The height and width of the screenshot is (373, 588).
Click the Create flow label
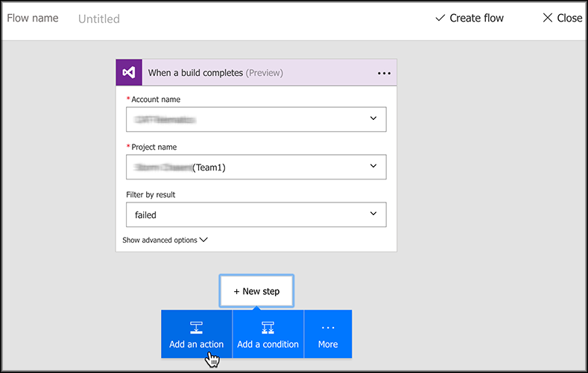click(x=476, y=18)
